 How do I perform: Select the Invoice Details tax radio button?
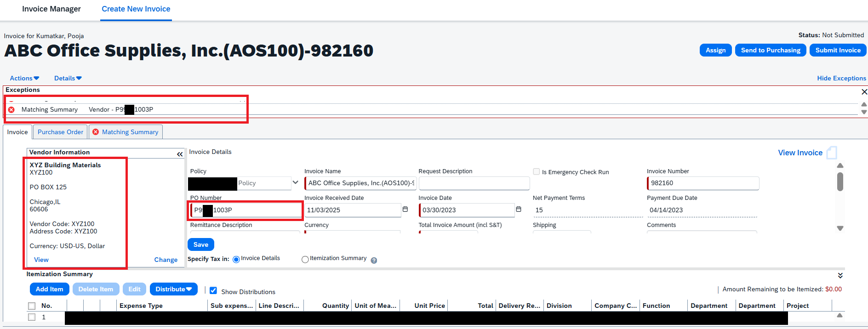pyautogui.click(x=236, y=259)
